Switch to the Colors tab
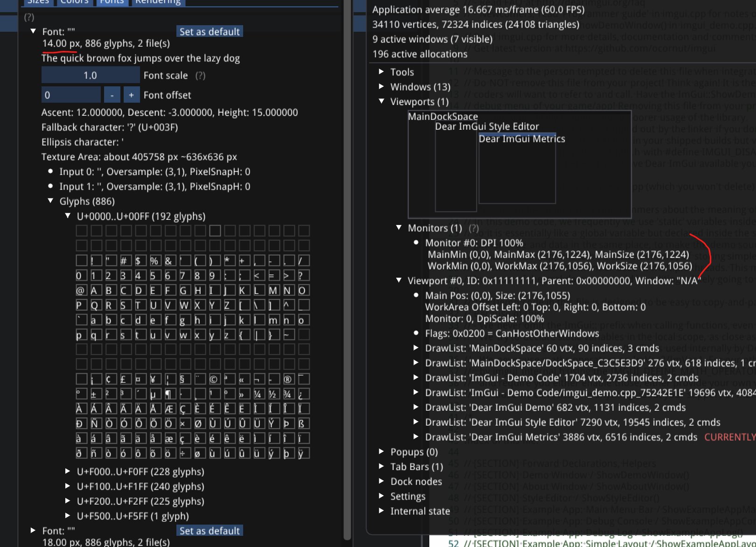Image resolution: width=756 pixels, height=547 pixels. pos(74,2)
